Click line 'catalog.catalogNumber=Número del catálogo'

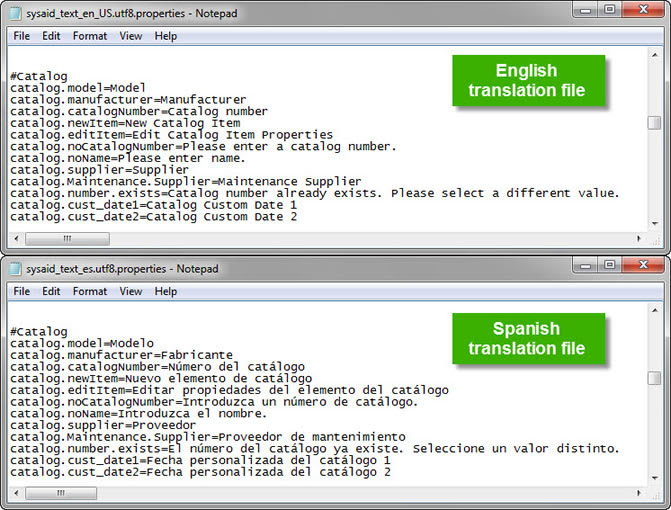[x=157, y=367]
